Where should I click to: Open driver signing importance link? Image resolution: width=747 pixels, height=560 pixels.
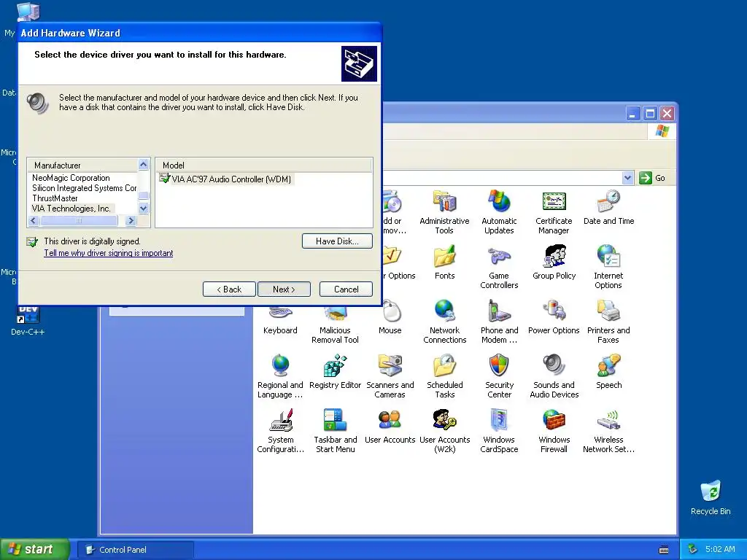[108, 253]
